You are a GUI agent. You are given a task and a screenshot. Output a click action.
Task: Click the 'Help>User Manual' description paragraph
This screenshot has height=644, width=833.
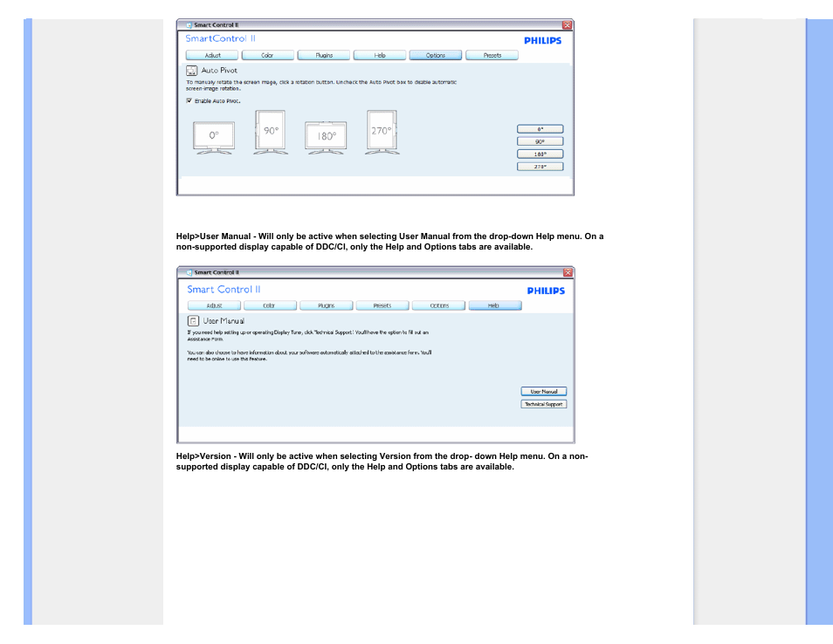389,242
